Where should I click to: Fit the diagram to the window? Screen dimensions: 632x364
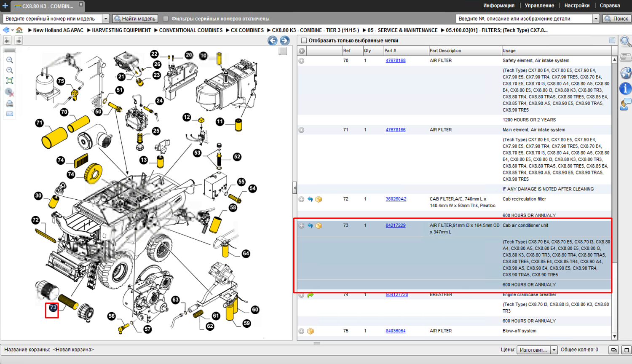[10, 81]
